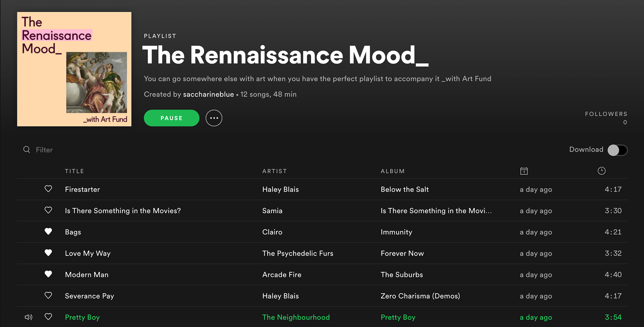Click the playlist title The Rennaissance Mood_
This screenshot has height=327, width=644.
tap(285, 55)
